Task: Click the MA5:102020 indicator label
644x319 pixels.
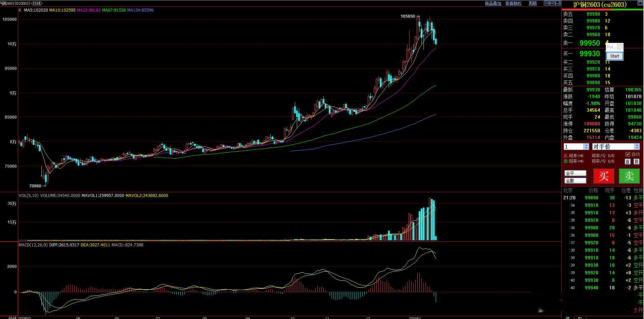Action: tap(36, 10)
